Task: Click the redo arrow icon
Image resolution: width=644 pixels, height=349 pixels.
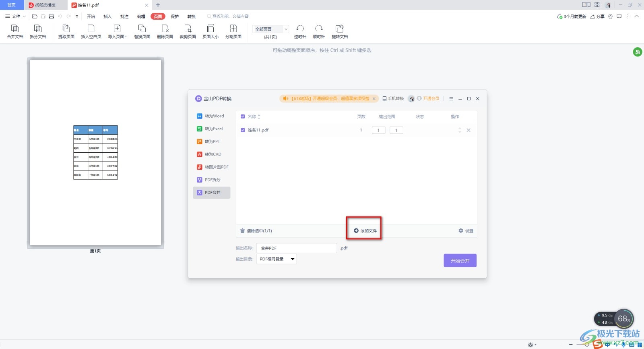Action: click(x=68, y=17)
